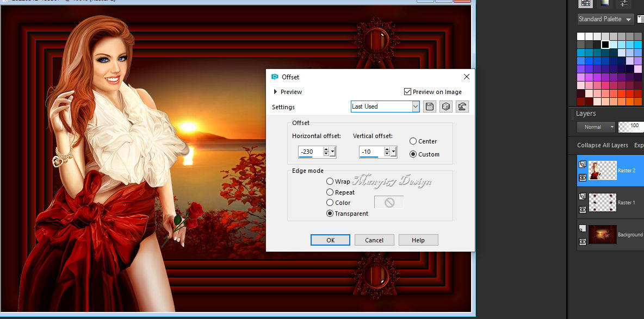Screen dimensions: 644x319
Task: Open the swatches grid tab in Materials
Action: 585,3
